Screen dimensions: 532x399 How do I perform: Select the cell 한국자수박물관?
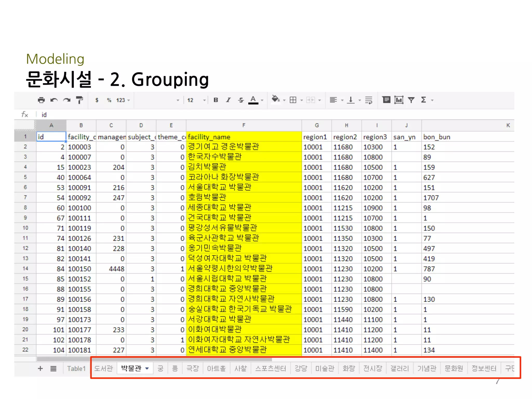pyautogui.click(x=244, y=157)
